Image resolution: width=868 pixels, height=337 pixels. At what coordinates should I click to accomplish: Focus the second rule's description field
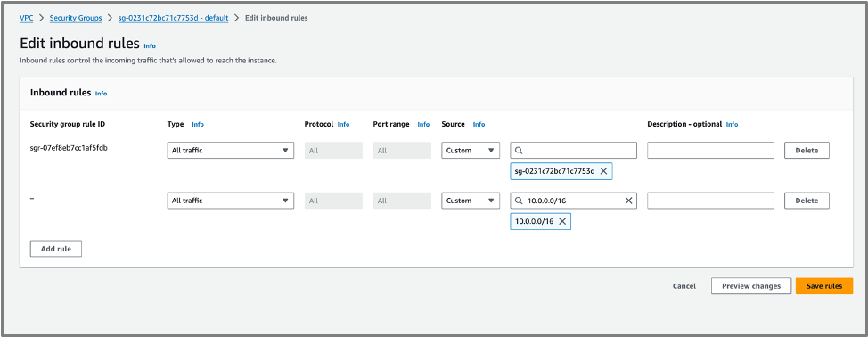[x=710, y=201]
